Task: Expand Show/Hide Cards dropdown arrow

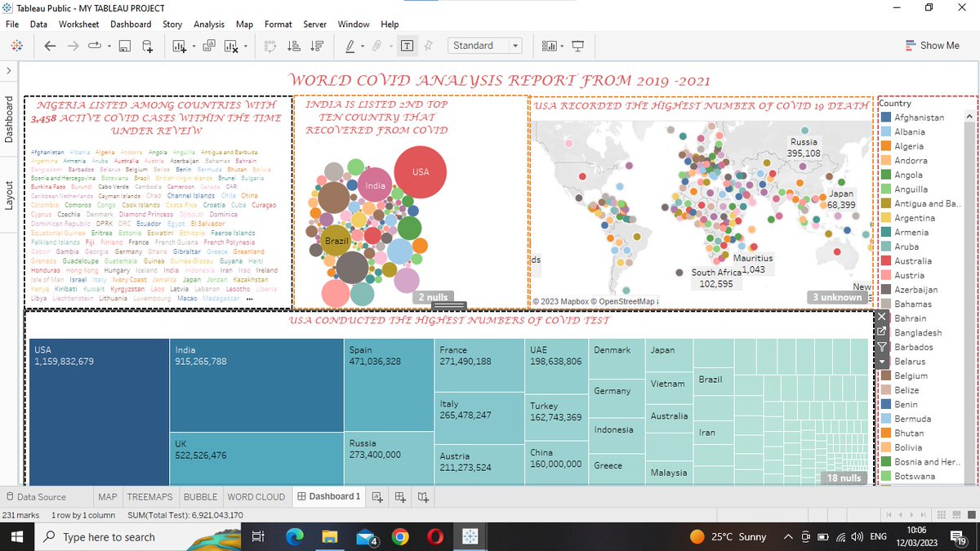Action: (x=562, y=47)
